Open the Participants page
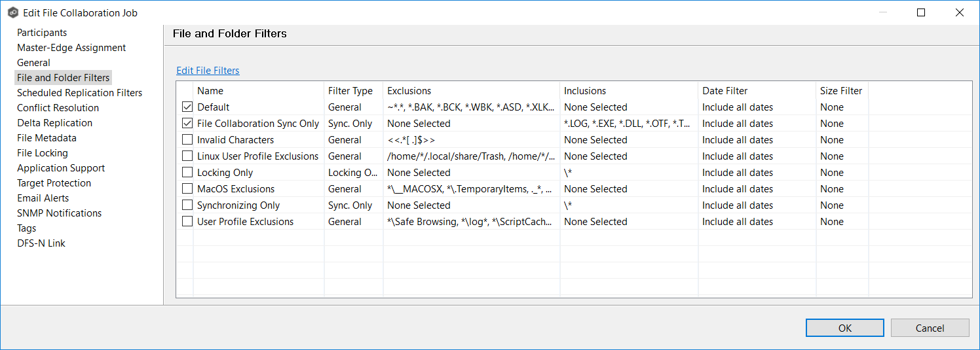Viewport: 980px width, 350px height. (x=42, y=32)
